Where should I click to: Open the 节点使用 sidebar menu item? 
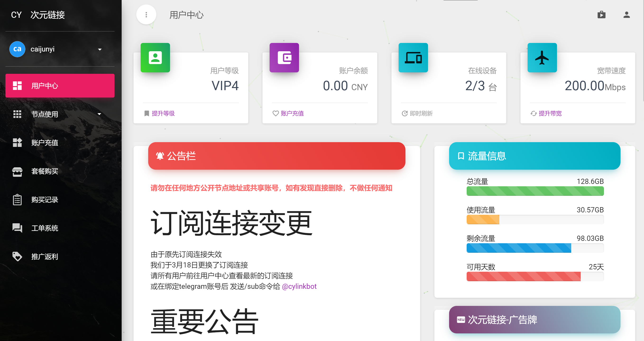coord(60,114)
